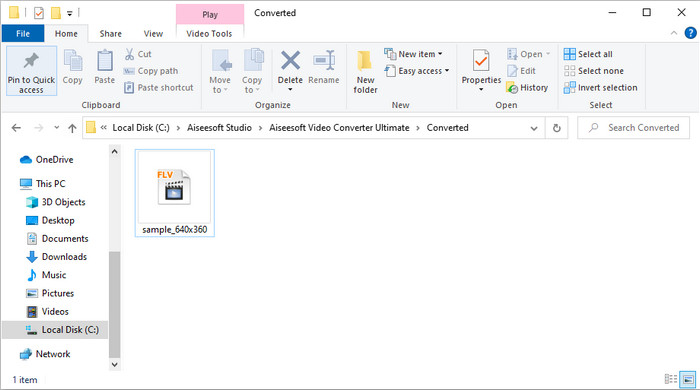Expand the address bar history dropdown
Screen dimensions: 700x390
534,128
